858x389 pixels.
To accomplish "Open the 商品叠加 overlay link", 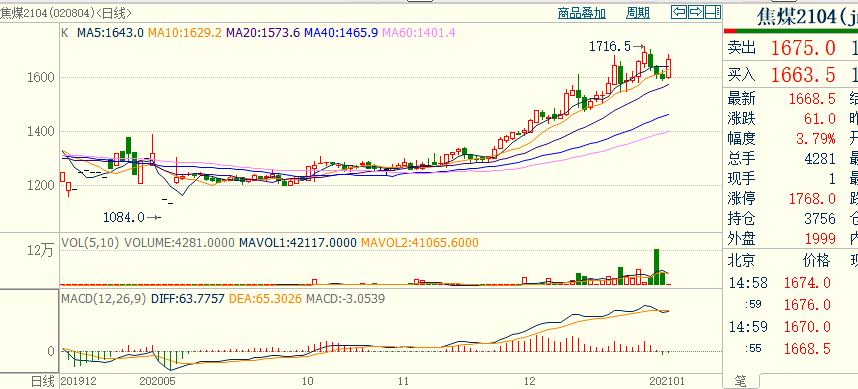I will click(582, 13).
